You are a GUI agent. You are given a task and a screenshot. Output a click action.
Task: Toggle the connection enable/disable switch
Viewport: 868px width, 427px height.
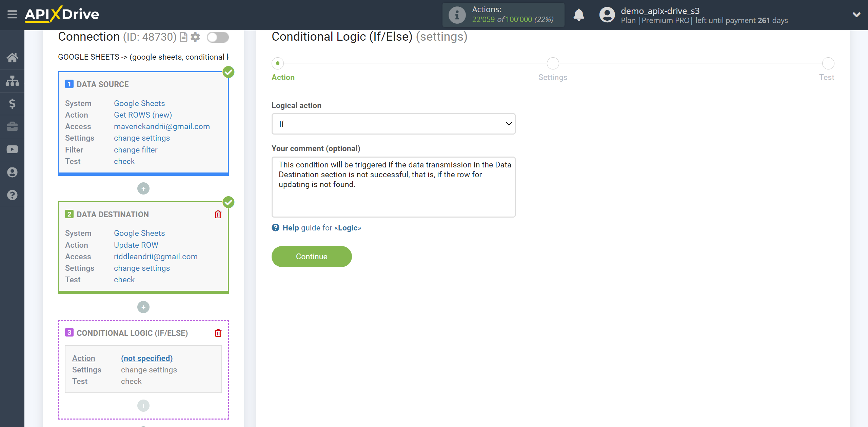click(x=218, y=37)
